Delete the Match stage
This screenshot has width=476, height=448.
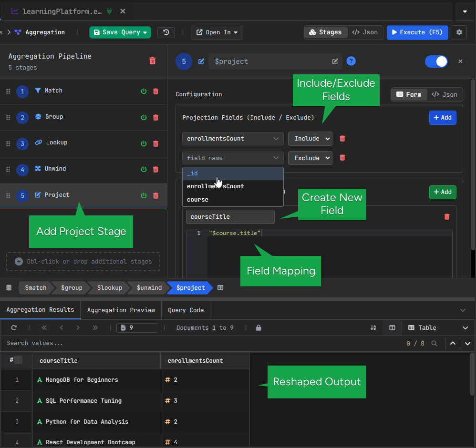pyautogui.click(x=156, y=92)
